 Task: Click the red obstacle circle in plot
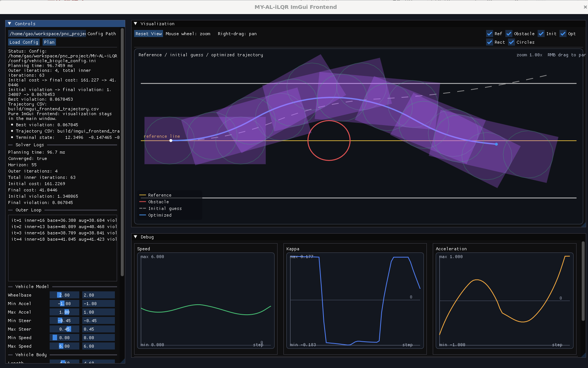[x=329, y=140]
